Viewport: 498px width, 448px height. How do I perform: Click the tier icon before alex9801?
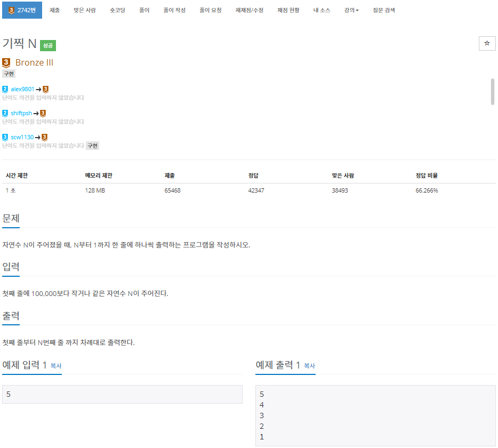click(x=5, y=89)
